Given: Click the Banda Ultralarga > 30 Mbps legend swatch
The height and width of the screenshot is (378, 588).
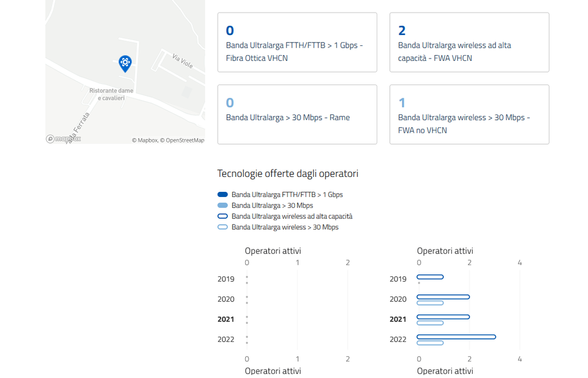Looking at the screenshot, I should 223,206.
